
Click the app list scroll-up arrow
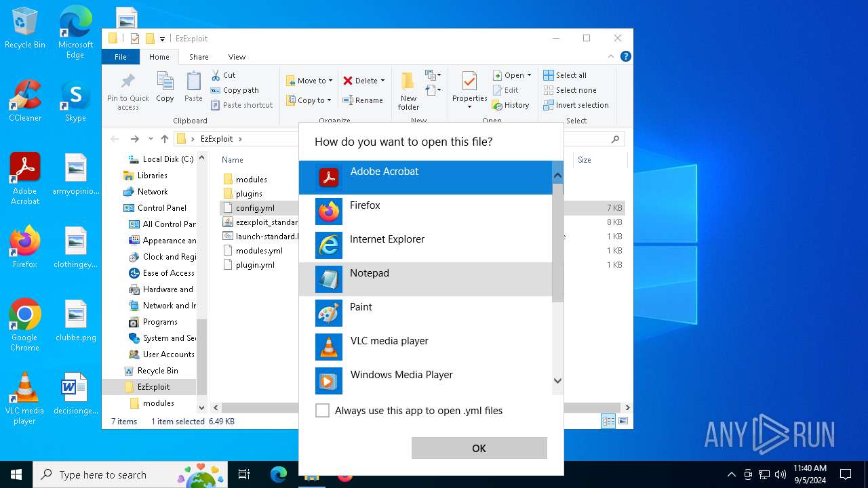(557, 176)
